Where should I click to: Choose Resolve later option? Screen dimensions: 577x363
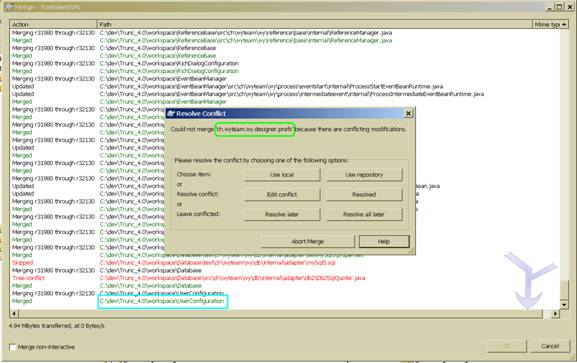coord(282,214)
